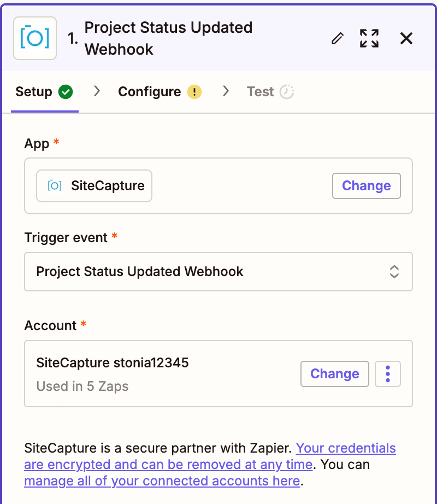
Task: Open the credentials are encrypted link
Action: [x=346, y=449]
